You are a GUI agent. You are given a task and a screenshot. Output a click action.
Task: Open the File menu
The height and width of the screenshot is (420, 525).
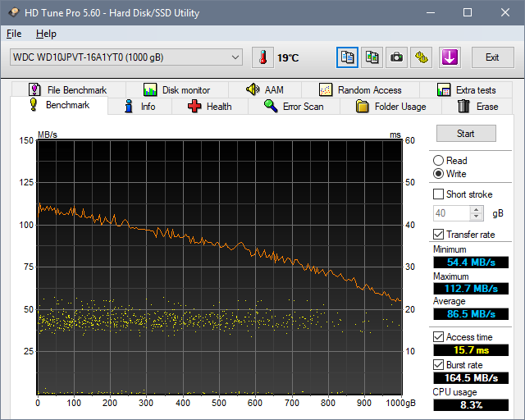[x=14, y=34]
